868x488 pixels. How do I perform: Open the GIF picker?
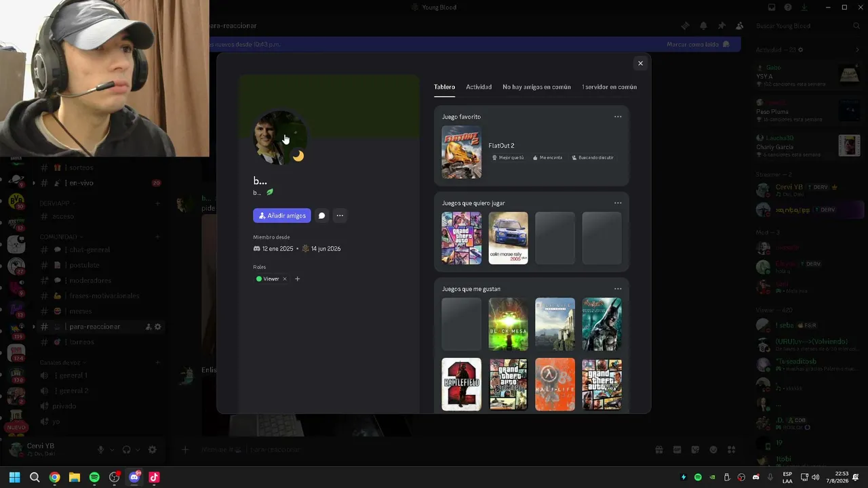(x=677, y=449)
